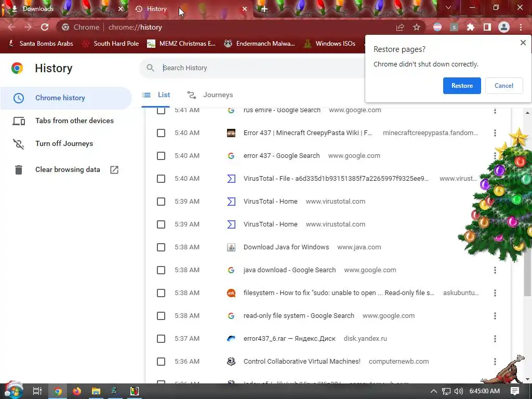Image resolution: width=532 pixels, height=399 pixels.
Task: Show hidden system tray icons
Action: click(x=434, y=391)
